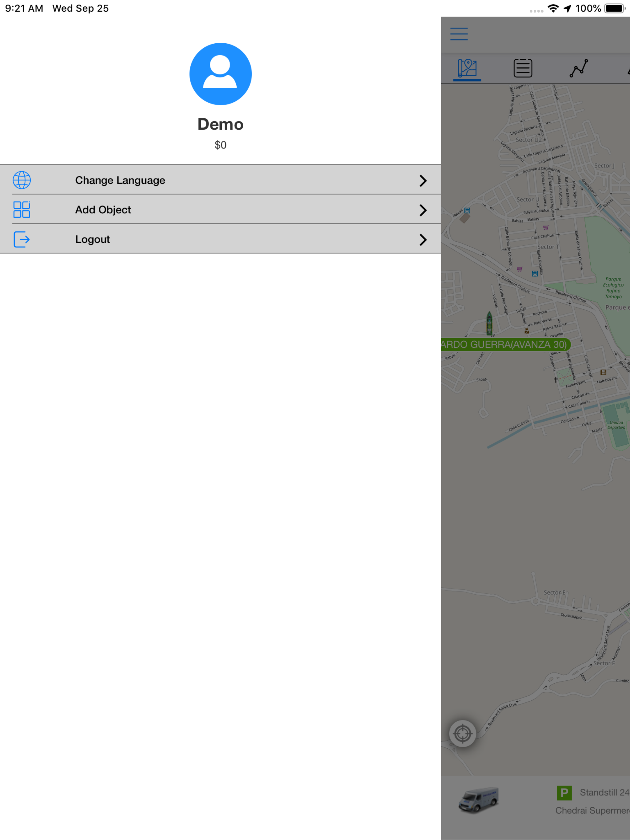630x840 pixels.
Task: Tap the WiFi status icon
Action: pos(553,8)
